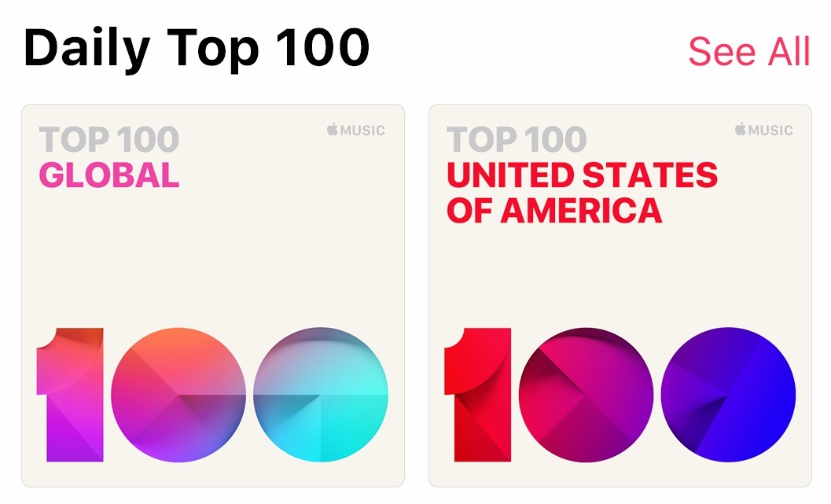Open the Top 100 Global playlist card
The width and height of the screenshot is (831, 504).
click(x=213, y=295)
